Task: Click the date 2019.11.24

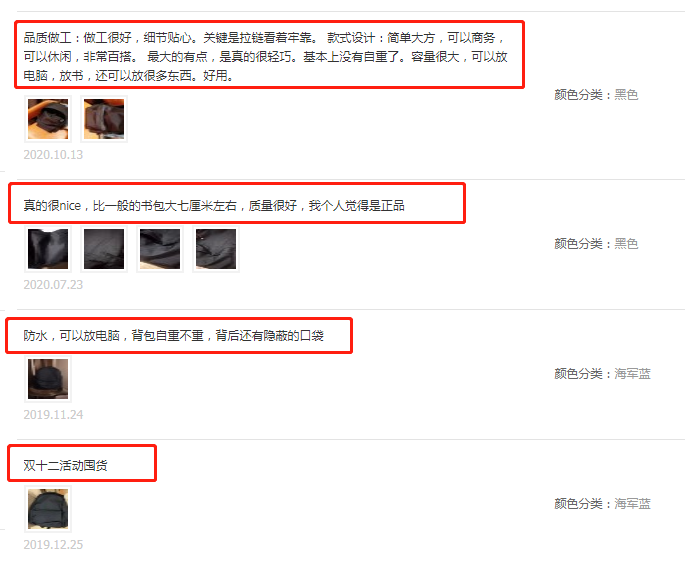Action: tap(53, 415)
